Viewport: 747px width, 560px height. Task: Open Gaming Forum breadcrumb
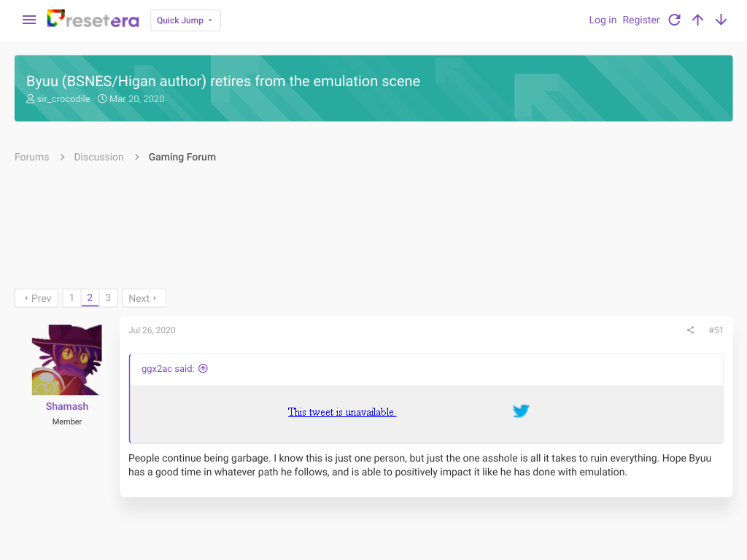point(182,157)
